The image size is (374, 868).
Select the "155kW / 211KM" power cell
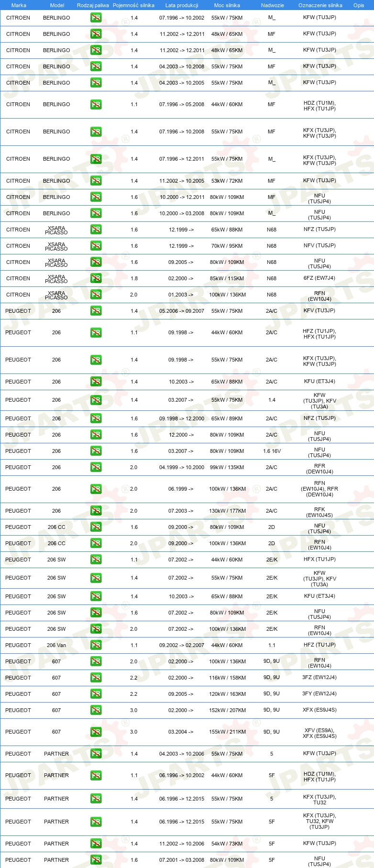[227, 732]
